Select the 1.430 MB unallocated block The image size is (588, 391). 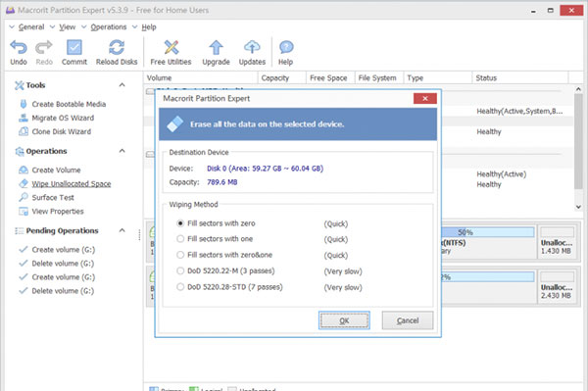point(557,242)
